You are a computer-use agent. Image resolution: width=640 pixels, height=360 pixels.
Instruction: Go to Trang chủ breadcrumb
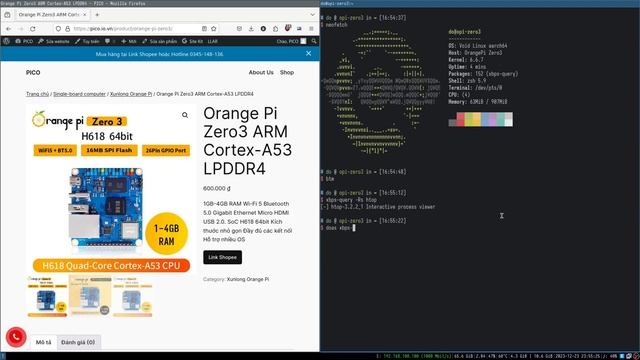click(x=38, y=94)
